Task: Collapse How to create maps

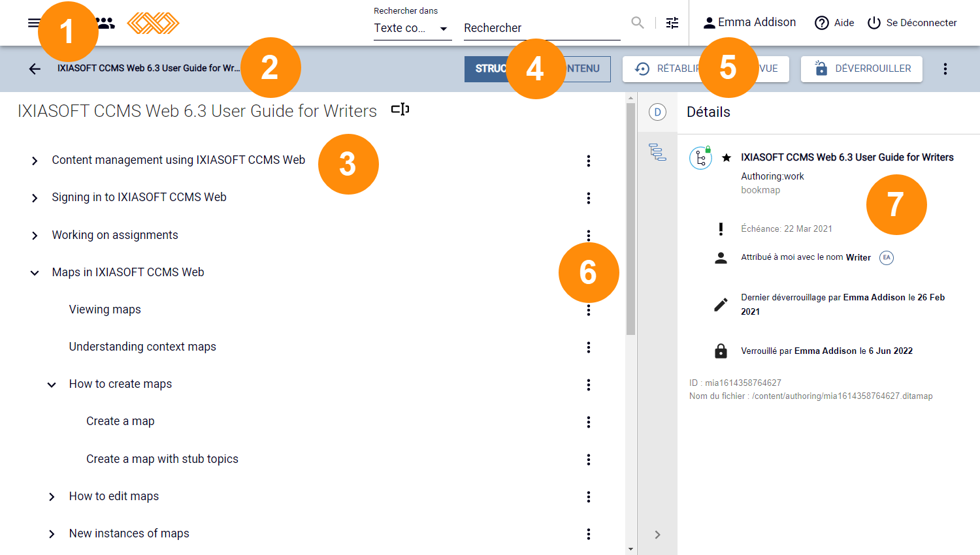Action: point(52,385)
